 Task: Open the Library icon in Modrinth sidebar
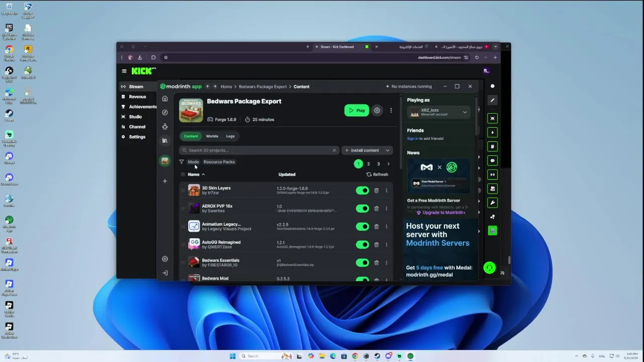point(165,141)
